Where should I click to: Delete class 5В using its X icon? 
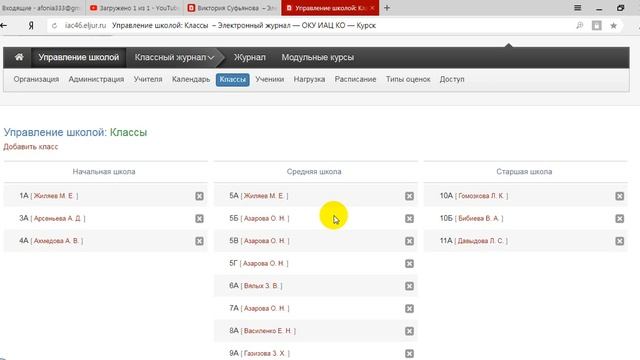pyautogui.click(x=409, y=241)
